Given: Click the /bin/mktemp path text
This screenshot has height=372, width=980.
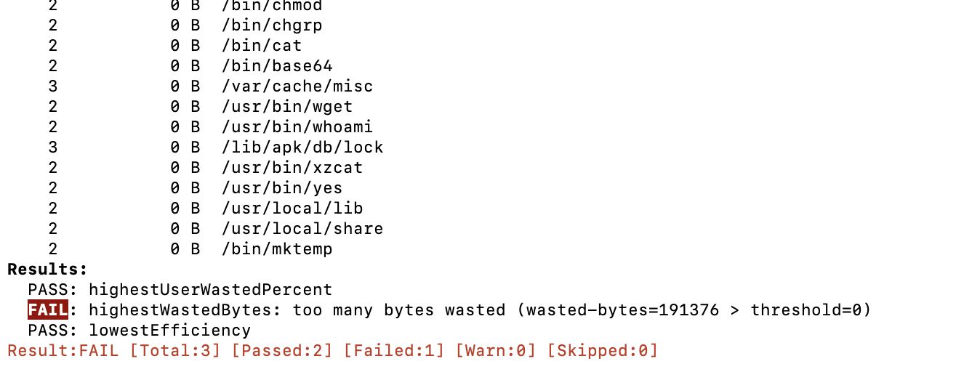Looking at the screenshot, I should tap(277, 249).
